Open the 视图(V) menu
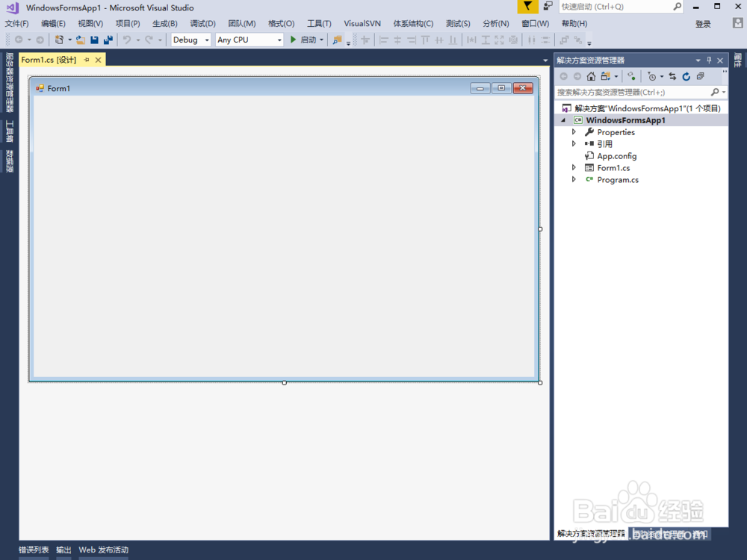 point(90,23)
